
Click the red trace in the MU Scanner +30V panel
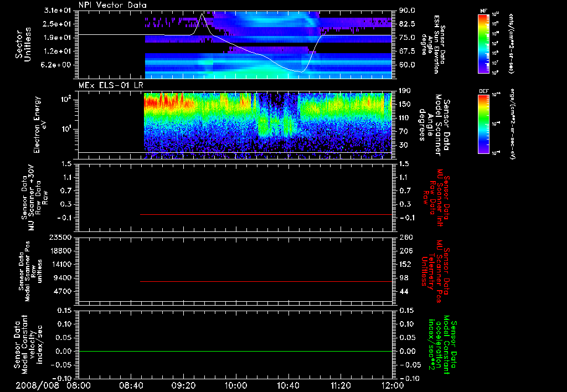266,214
